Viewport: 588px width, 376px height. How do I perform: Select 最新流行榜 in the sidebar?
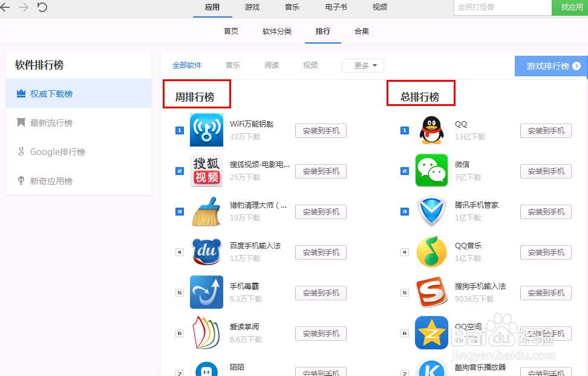coord(51,123)
